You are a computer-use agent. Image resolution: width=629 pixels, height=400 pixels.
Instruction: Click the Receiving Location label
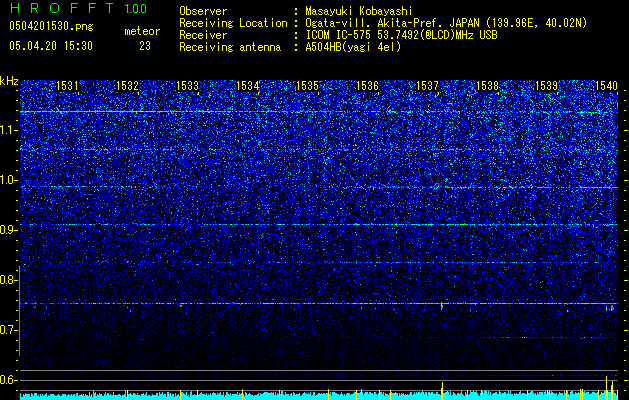click(233, 23)
